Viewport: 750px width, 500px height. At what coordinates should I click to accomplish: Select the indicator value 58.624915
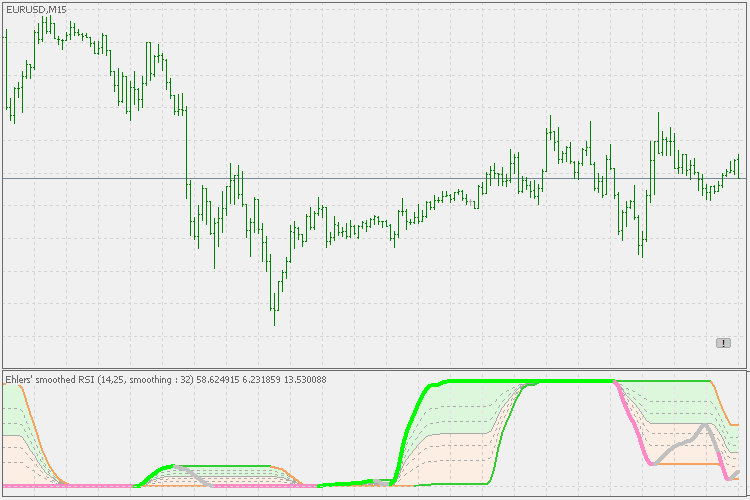218,380
